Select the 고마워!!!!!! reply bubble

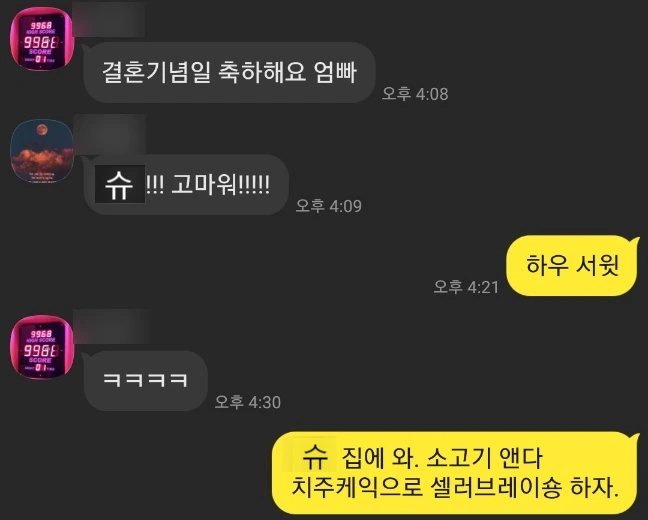(186, 184)
